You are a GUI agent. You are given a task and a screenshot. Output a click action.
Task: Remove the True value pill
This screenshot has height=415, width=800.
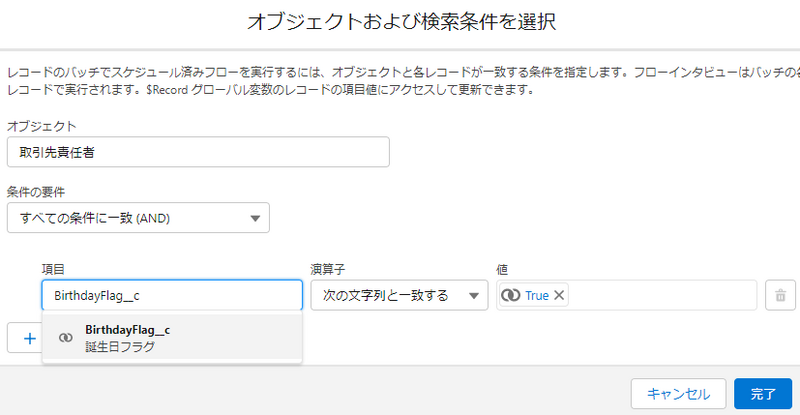pos(560,296)
